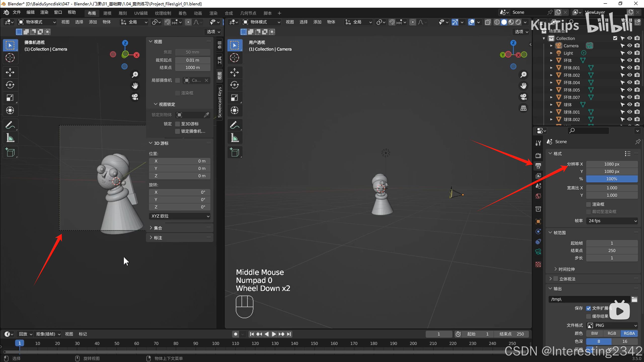Switch perspective/orthographic grid icon in right viewport
The height and width of the screenshot is (362, 644).
pos(523,108)
